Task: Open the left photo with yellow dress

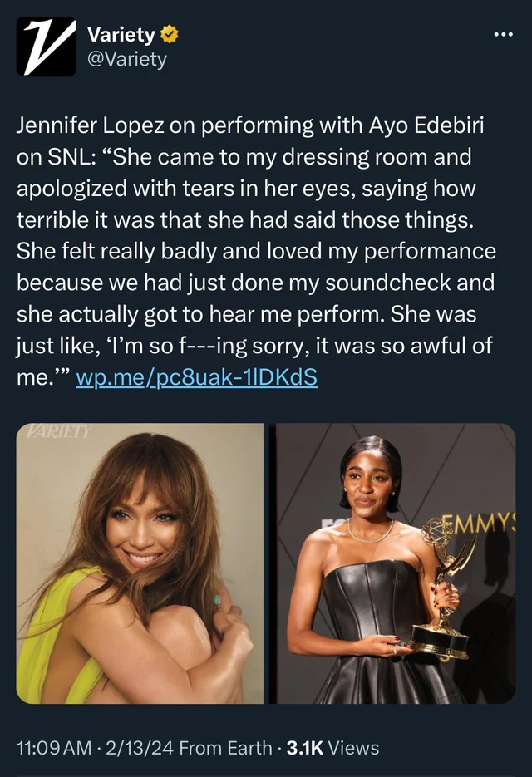Action: (140, 563)
